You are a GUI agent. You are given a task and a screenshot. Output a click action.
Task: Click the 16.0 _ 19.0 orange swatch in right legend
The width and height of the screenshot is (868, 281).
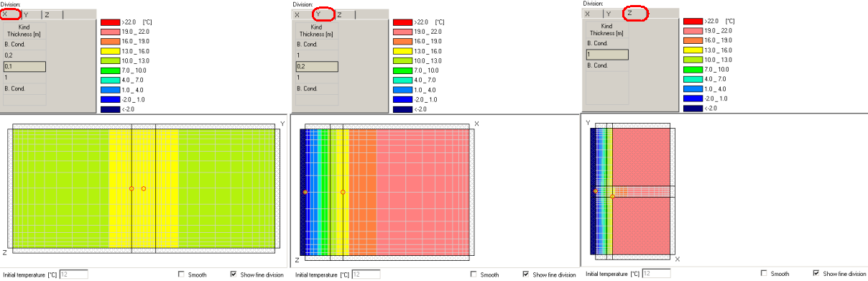(693, 41)
